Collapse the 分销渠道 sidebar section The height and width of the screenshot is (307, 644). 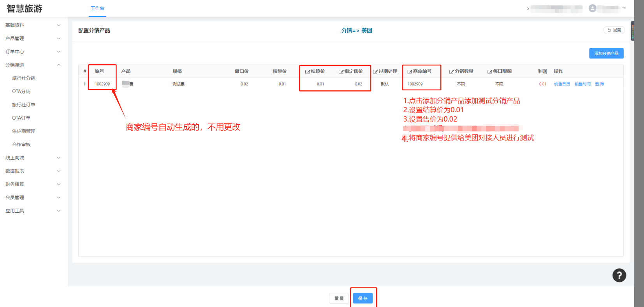33,65
